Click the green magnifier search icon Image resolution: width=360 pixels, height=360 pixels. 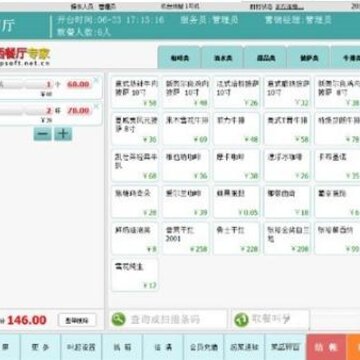[x=118, y=319]
